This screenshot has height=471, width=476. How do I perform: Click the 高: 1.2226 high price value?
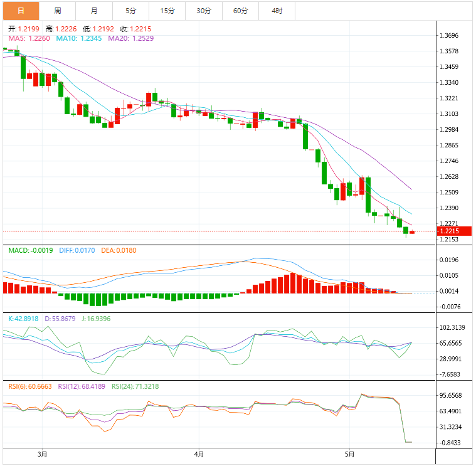[x=61, y=29]
